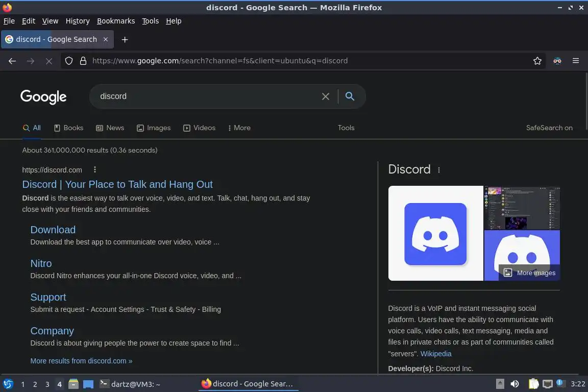
Task: View site security via the padlock icon
Action: point(83,61)
